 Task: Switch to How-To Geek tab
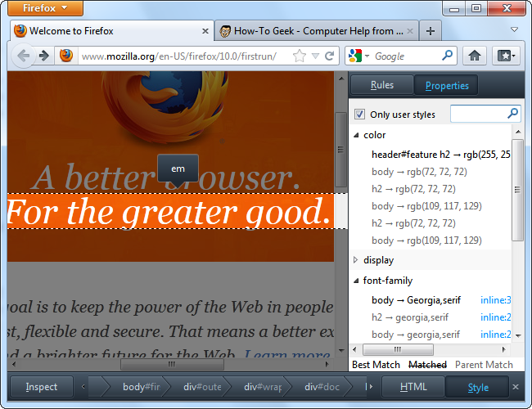tap(318, 31)
